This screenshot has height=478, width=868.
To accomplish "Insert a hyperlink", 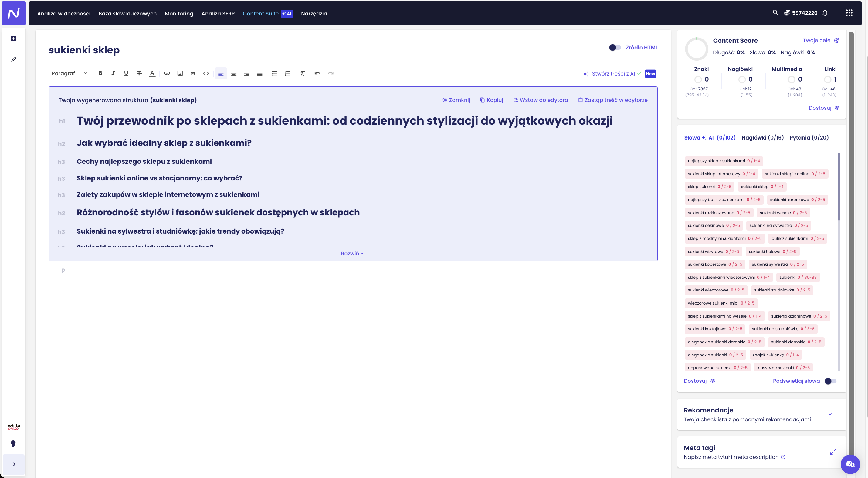I will coord(167,73).
